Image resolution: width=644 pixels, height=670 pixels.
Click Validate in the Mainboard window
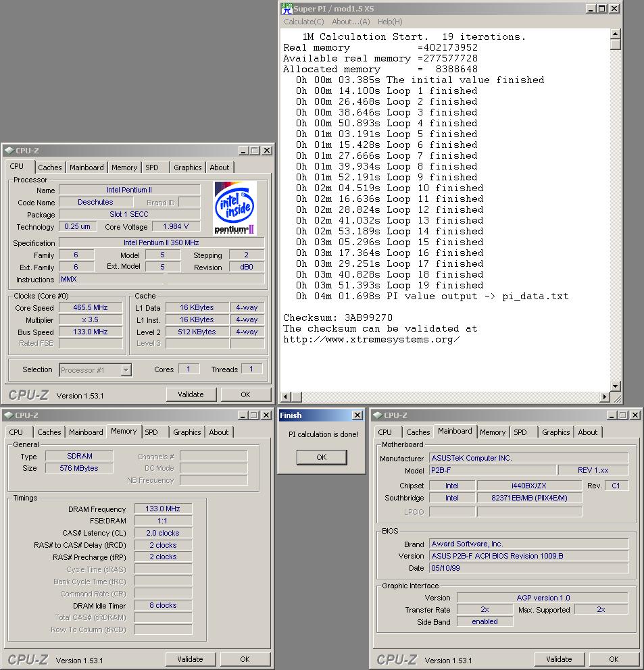[x=559, y=659]
